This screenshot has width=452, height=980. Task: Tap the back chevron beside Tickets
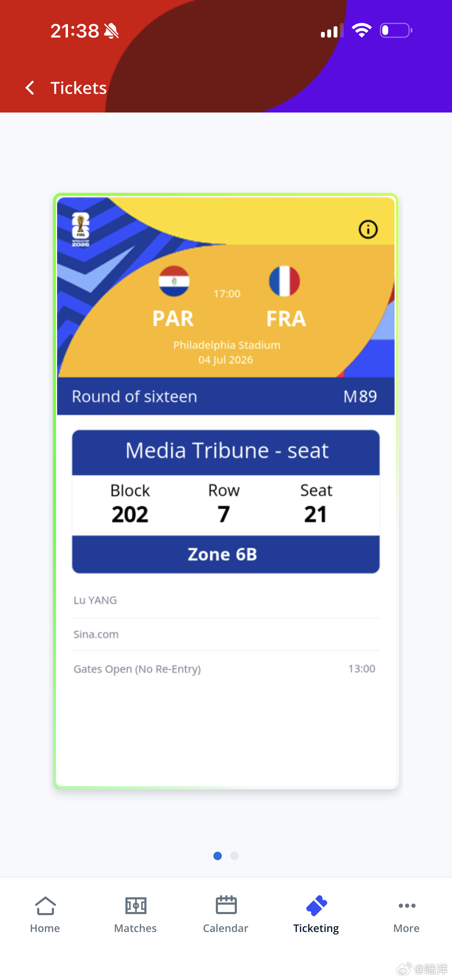click(30, 88)
